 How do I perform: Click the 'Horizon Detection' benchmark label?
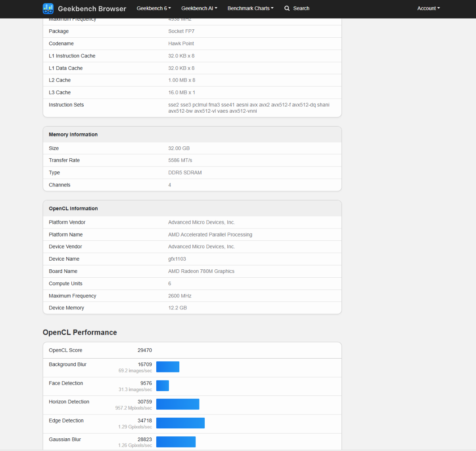(x=69, y=402)
